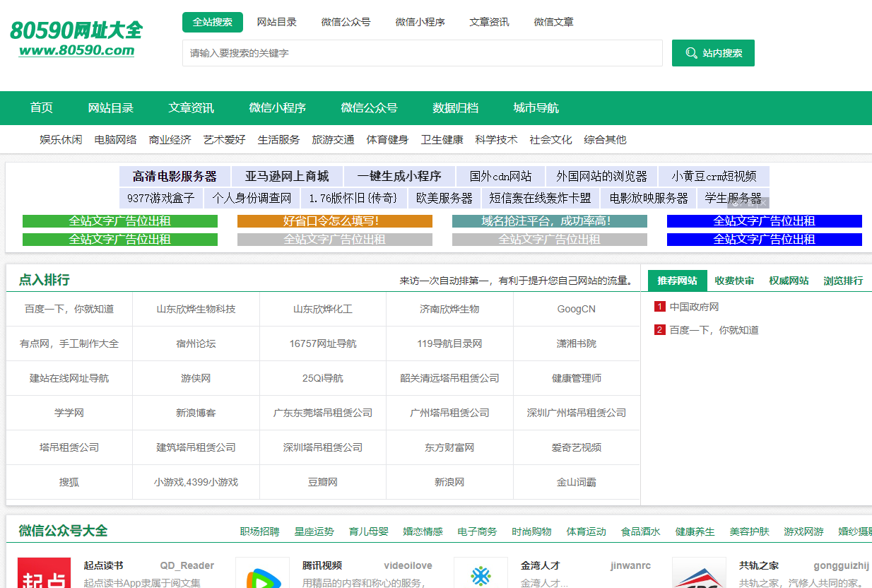Viewport: 872px width, 588px height.
Task: Select the 全站搜索 search tab
Action: pyautogui.click(x=212, y=22)
